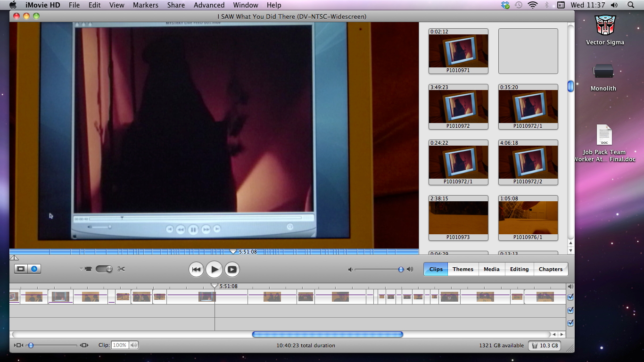The width and height of the screenshot is (644, 362).
Task: Open the system volume menu bar icon
Action: 614,5
